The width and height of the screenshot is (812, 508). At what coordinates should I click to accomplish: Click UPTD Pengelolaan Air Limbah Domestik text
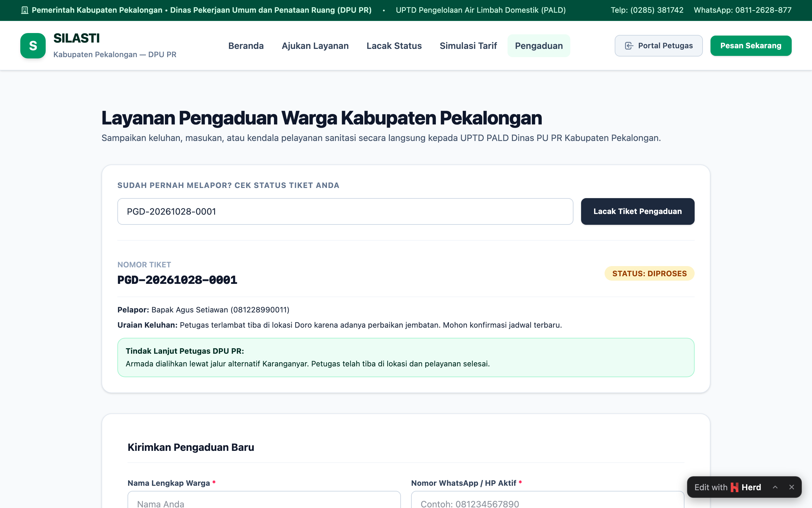pyautogui.click(x=481, y=10)
